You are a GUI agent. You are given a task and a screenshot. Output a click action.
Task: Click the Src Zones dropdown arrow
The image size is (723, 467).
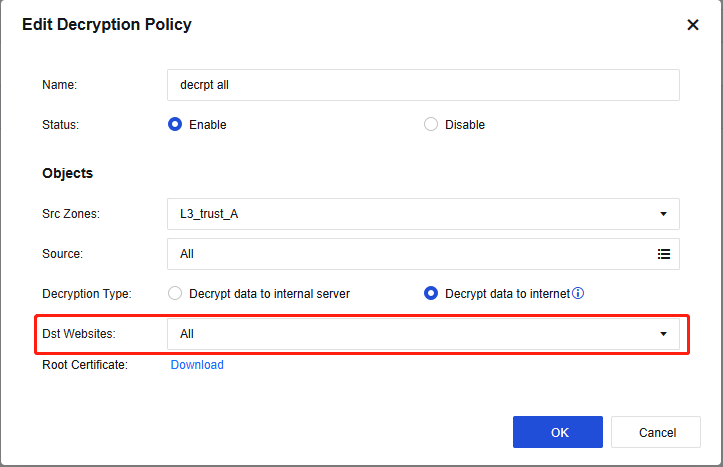(x=663, y=214)
